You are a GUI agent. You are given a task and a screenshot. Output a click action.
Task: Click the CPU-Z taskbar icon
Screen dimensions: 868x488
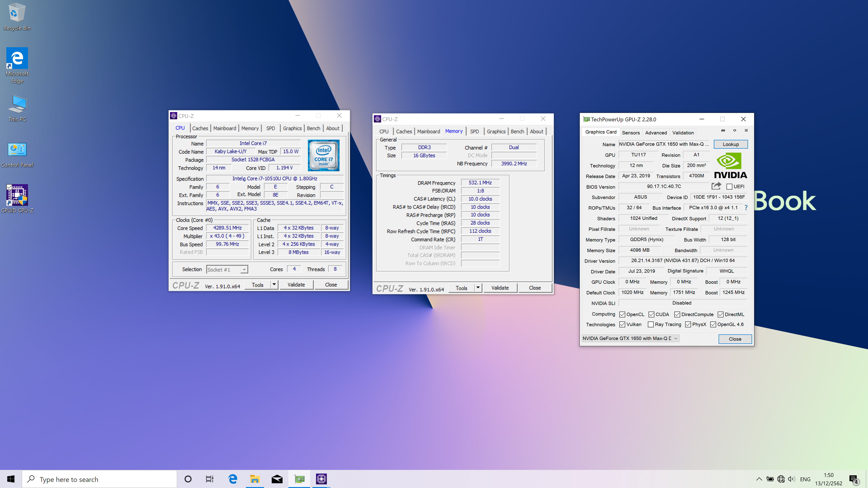pos(321,479)
